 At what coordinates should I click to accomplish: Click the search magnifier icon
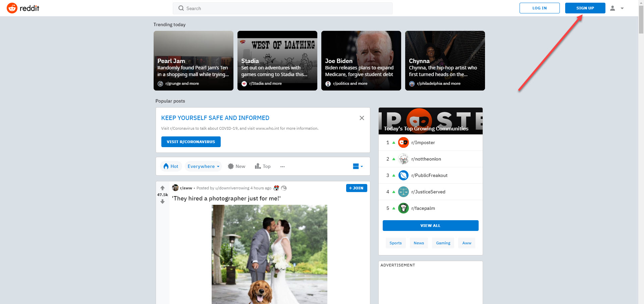tap(181, 8)
